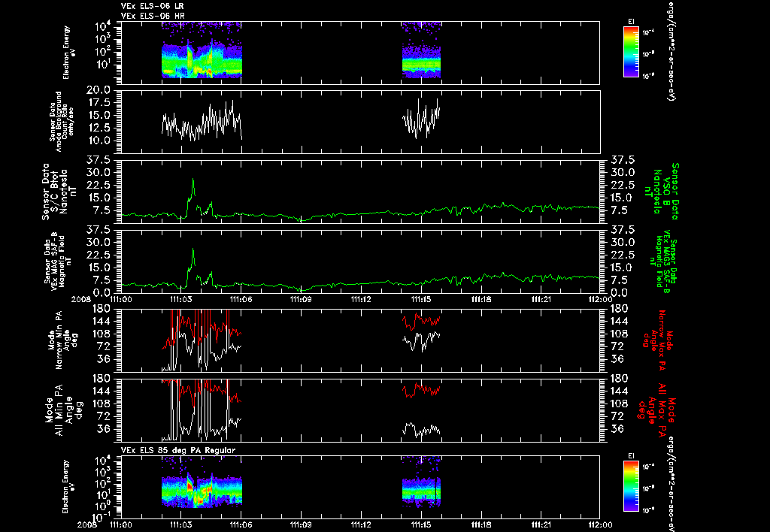Image resolution: width=770 pixels, height=532 pixels.
Task: Select the 'VEx ELS 85 deg PA Regular' title
Action: click(178, 450)
